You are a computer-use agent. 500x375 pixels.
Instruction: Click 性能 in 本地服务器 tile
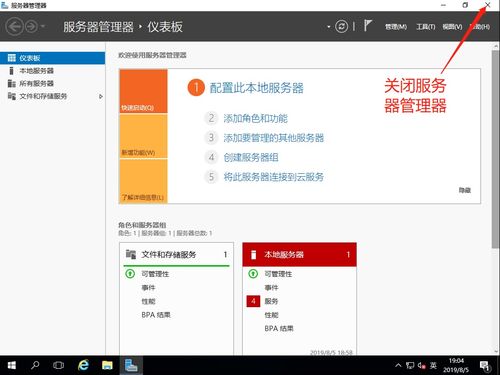(271, 315)
